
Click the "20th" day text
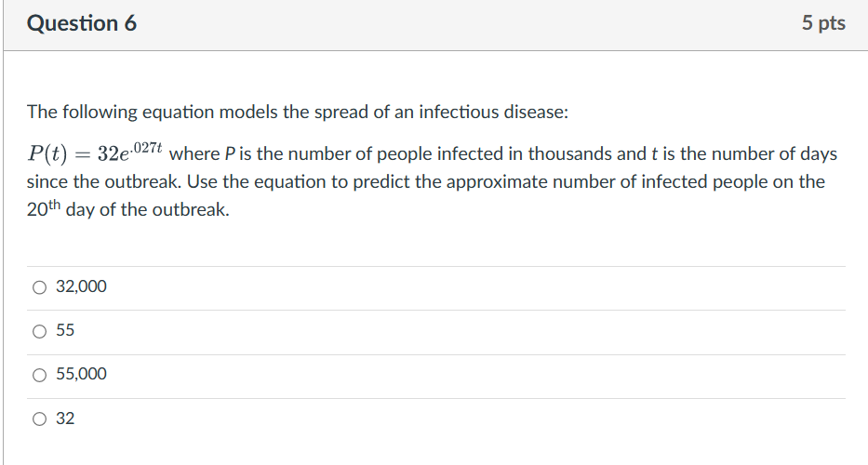pyautogui.click(x=43, y=208)
